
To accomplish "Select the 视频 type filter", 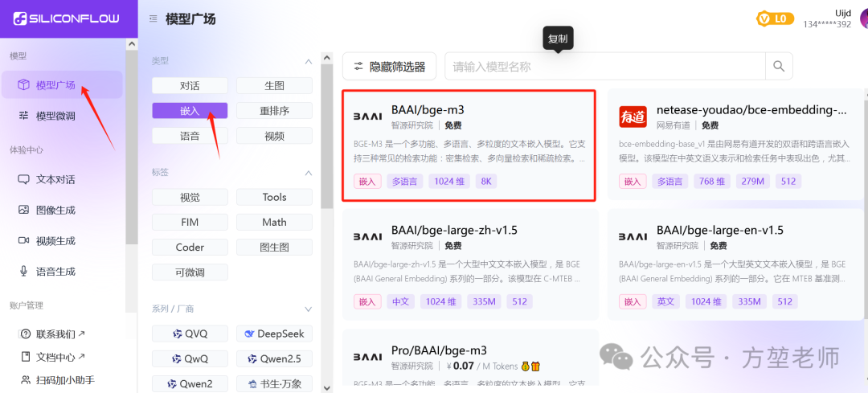I will (274, 136).
